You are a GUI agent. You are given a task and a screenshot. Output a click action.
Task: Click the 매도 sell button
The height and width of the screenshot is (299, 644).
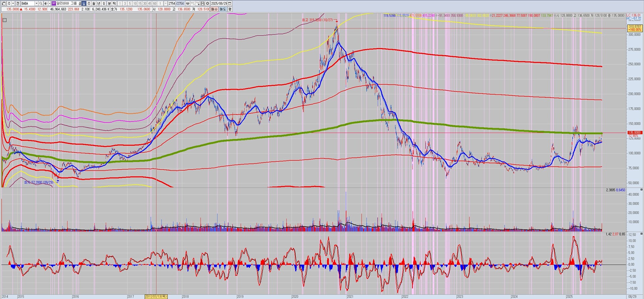pos(223,9)
